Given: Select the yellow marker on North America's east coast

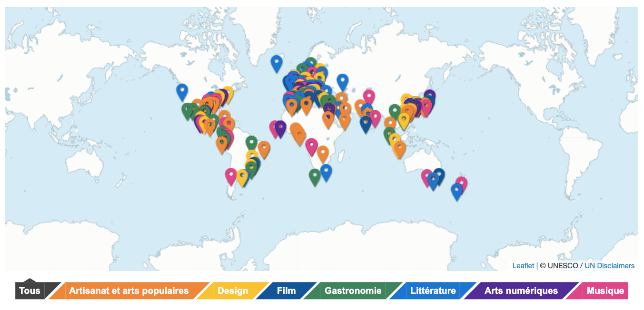Looking at the screenshot, I should [x=228, y=94].
